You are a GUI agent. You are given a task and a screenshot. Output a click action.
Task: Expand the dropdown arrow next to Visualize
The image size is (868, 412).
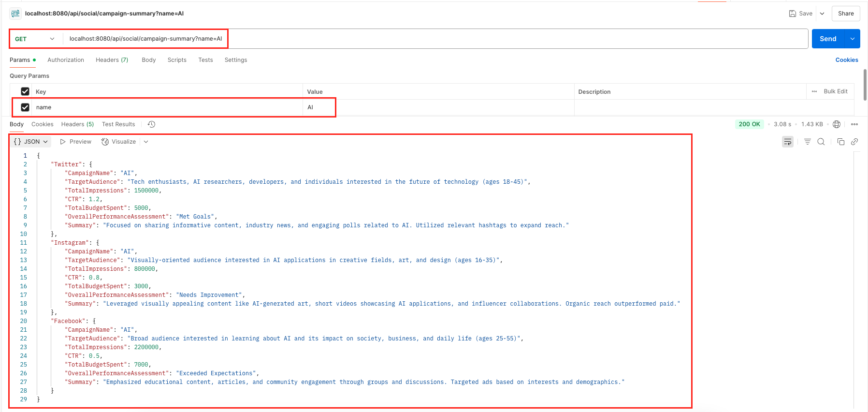[146, 142]
